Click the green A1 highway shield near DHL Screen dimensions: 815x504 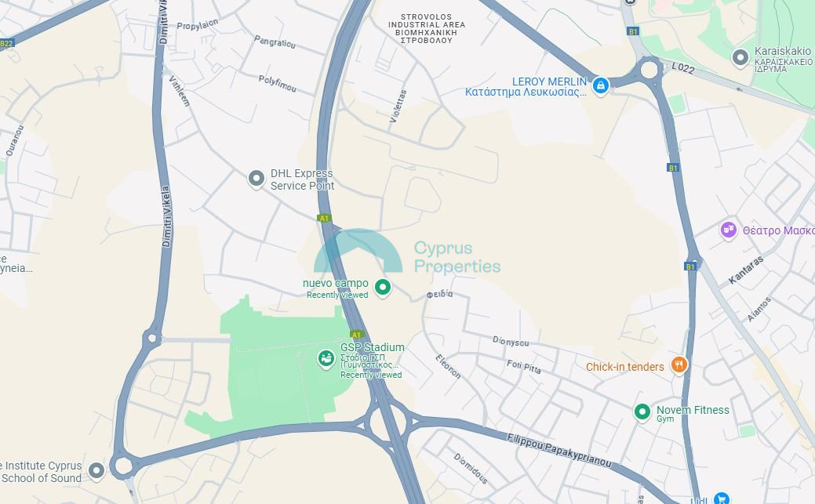coord(324,218)
